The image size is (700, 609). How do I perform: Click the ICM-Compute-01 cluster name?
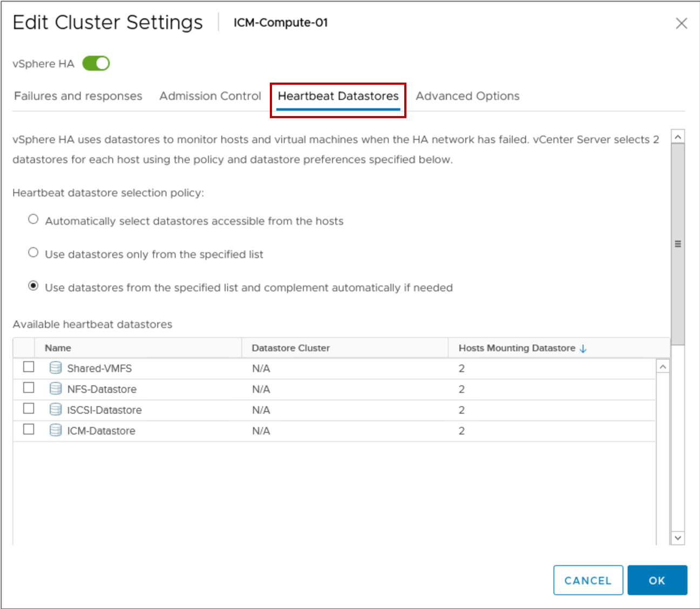coord(281,23)
